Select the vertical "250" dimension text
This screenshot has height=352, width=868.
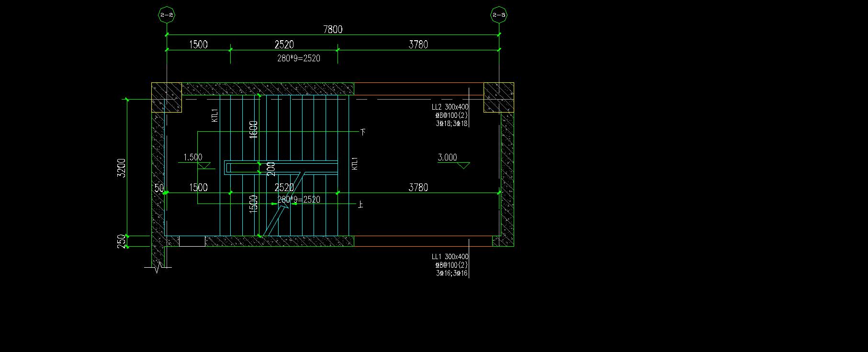coord(122,241)
